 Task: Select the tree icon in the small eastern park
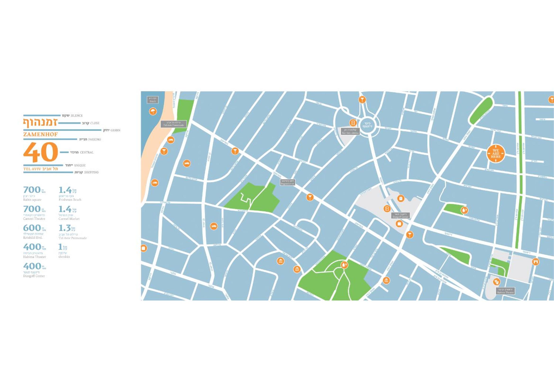pyautogui.click(x=464, y=210)
